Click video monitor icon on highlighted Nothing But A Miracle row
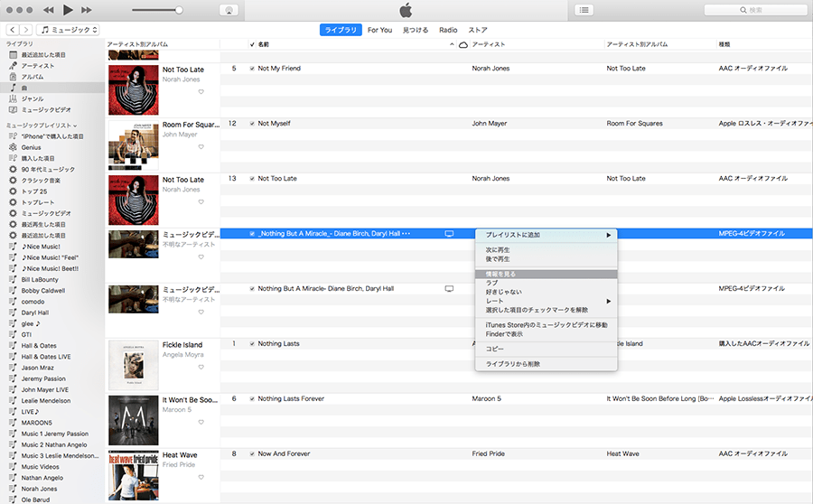This screenshot has height=504, width=813. point(449,234)
